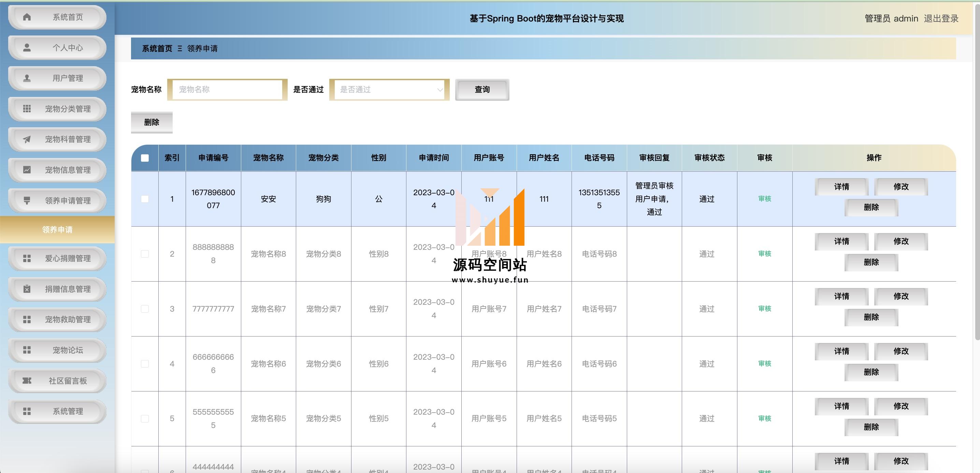Screen dimensions: 980x473
Task: Click 删除 for row 安安
Action: pos(871,207)
